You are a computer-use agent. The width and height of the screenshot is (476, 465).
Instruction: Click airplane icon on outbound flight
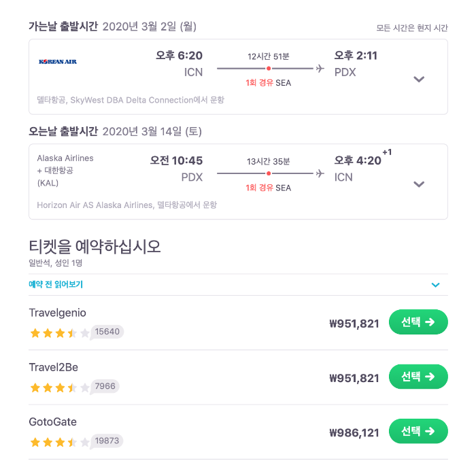(x=320, y=68)
